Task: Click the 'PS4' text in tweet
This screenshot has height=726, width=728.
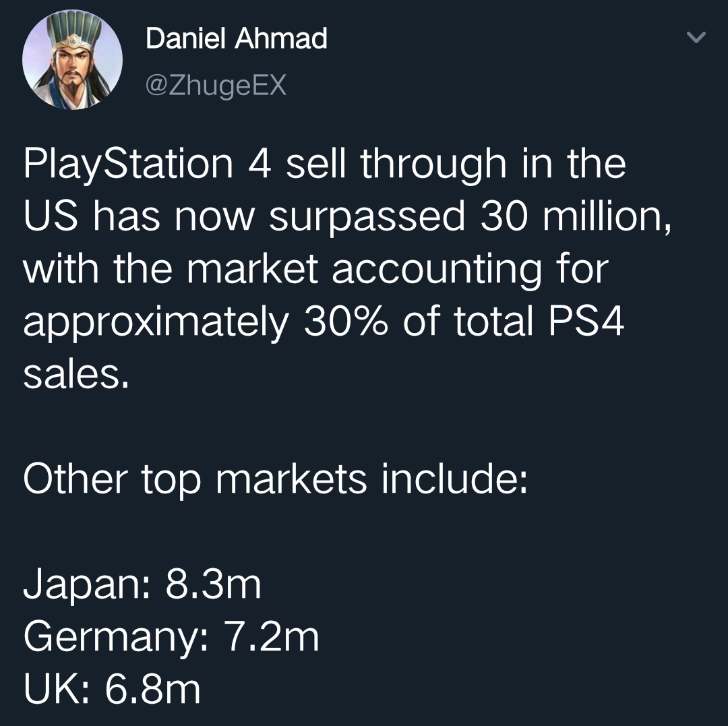Action: click(x=586, y=322)
